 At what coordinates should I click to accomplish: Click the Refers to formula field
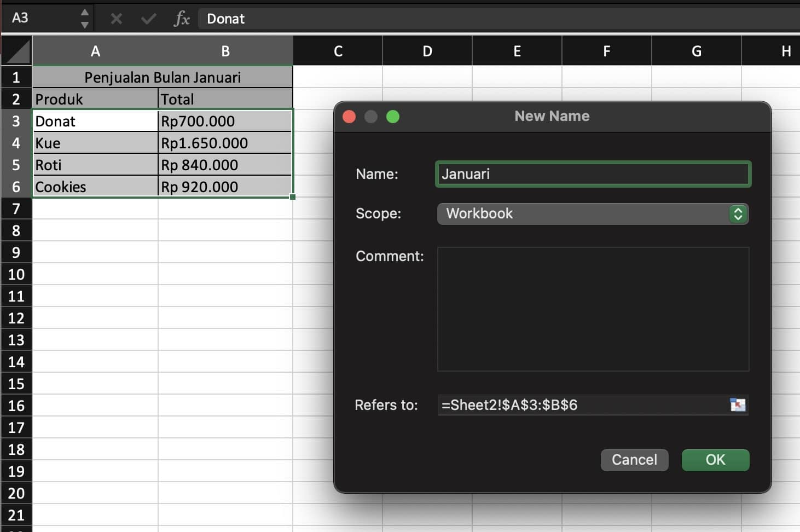(580, 405)
